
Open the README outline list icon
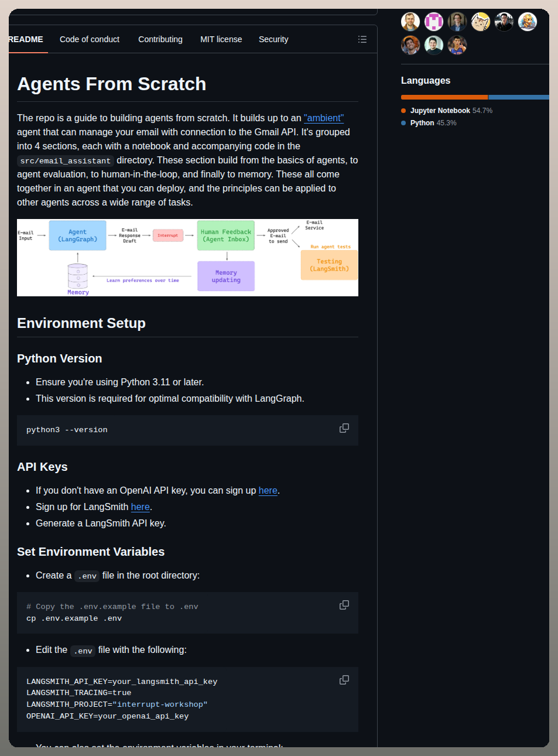(362, 39)
